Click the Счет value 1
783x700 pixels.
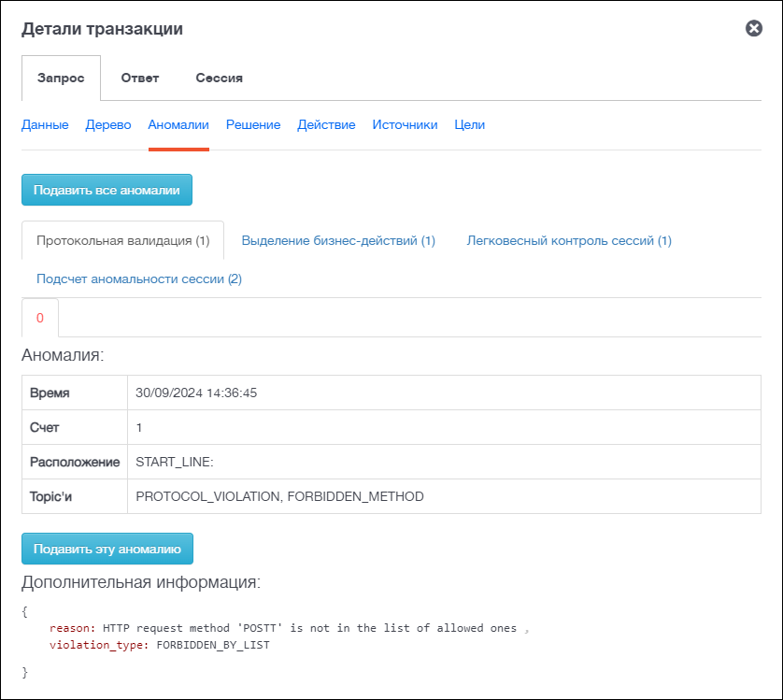(x=139, y=428)
